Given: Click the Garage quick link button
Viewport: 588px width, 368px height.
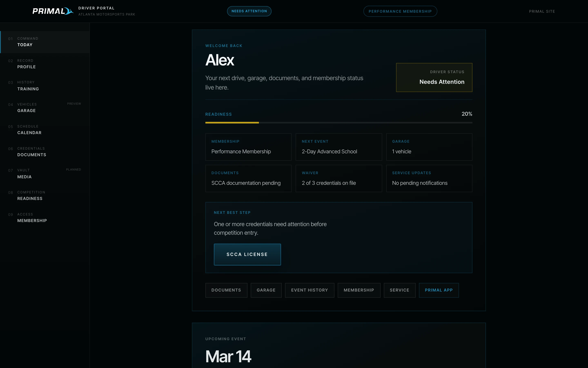Looking at the screenshot, I should tap(266, 290).
